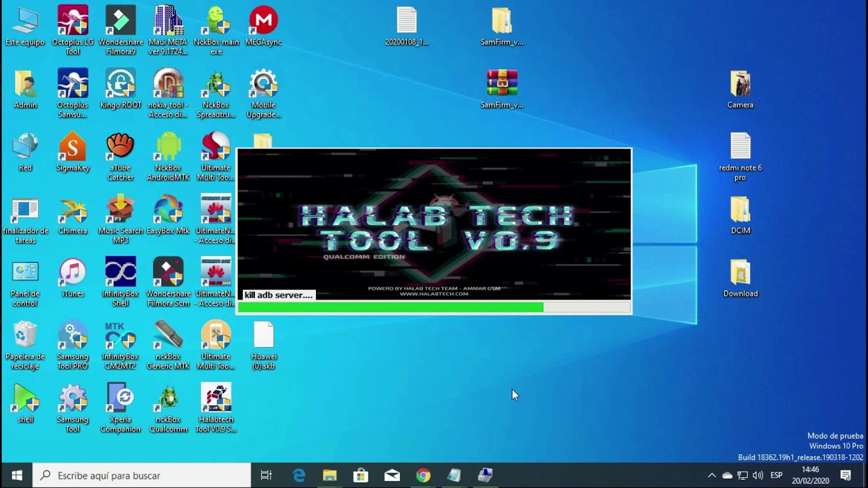Image resolution: width=868 pixels, height=488 pixels.
Task: Click the 'kill adb server....' status text
Action: click(279, 295)
